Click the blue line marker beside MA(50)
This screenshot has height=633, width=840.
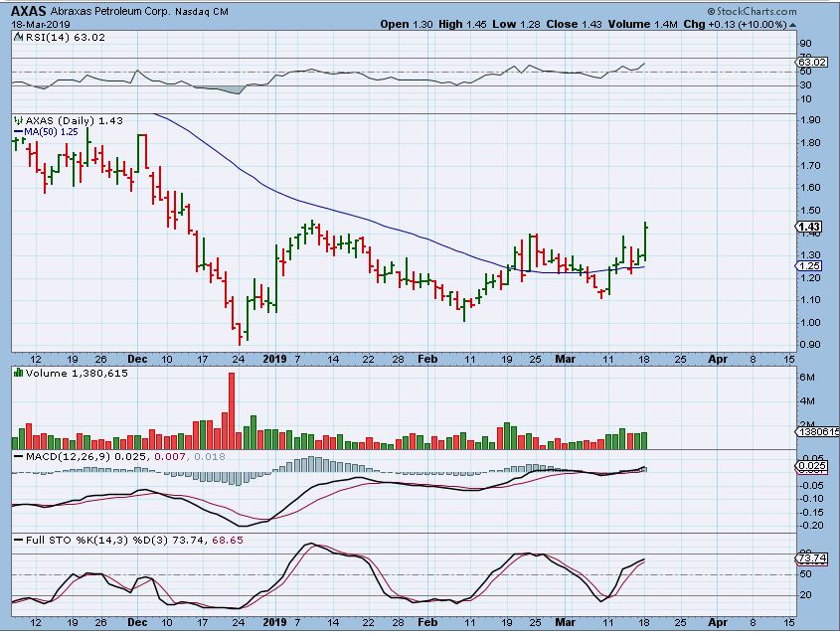click(x=17, y=131)
